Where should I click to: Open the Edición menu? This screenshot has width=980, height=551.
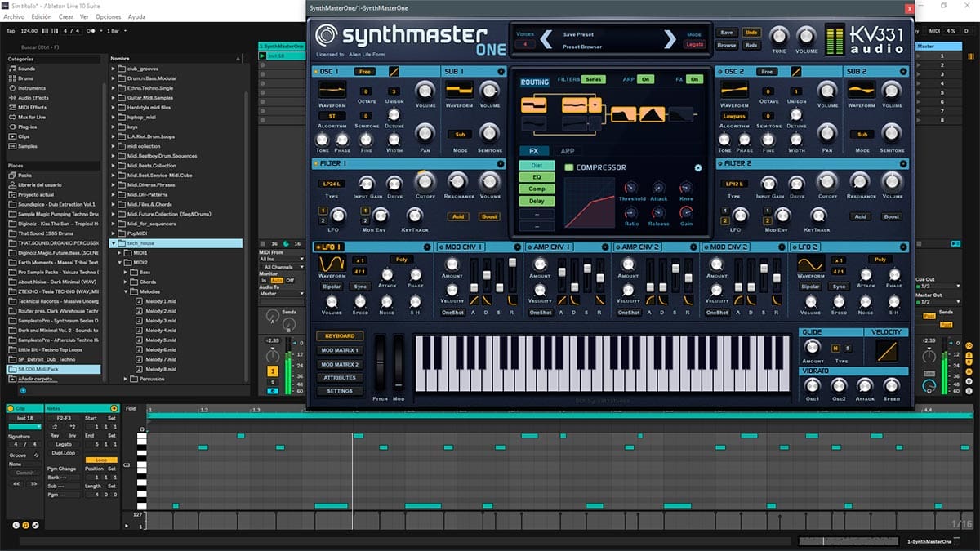click(41, 16)
